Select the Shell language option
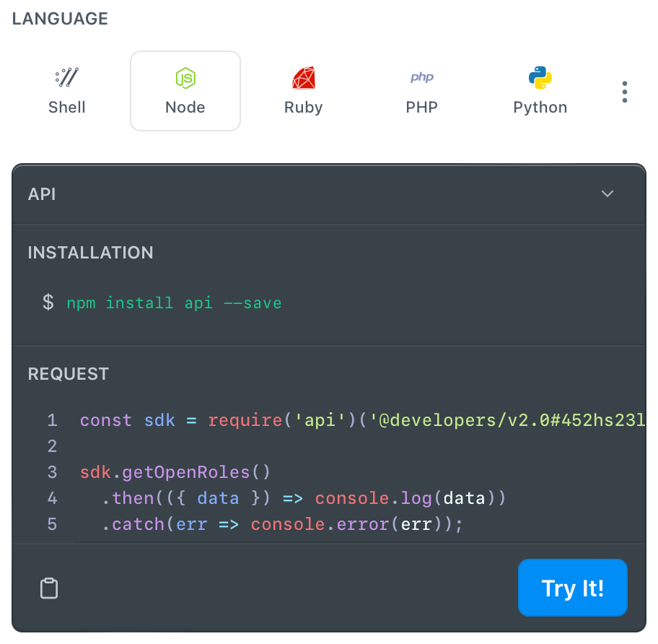Screen dimensions: 658x644 [x=66, y=91]
